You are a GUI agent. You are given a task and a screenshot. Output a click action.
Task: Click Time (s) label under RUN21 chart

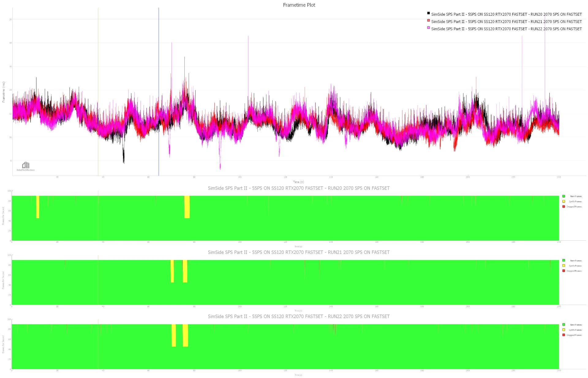tap(298, 311)
